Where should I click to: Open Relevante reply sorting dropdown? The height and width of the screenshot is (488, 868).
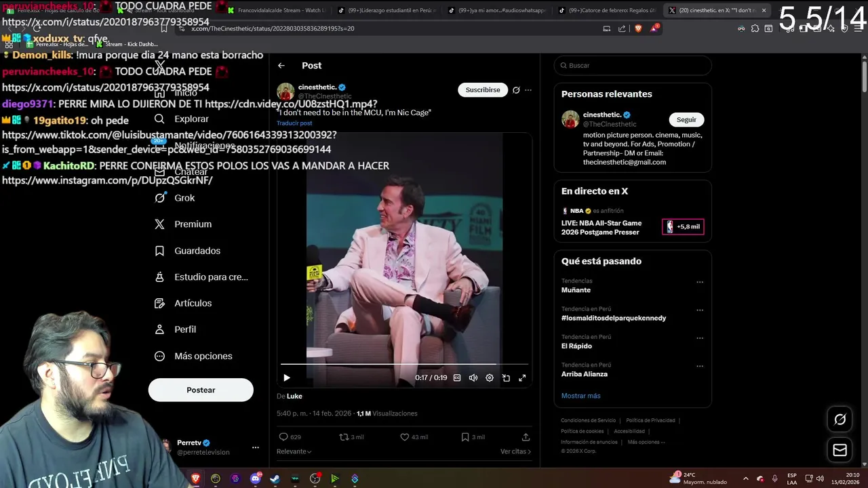pyautogui.click(x=294, y=451)
